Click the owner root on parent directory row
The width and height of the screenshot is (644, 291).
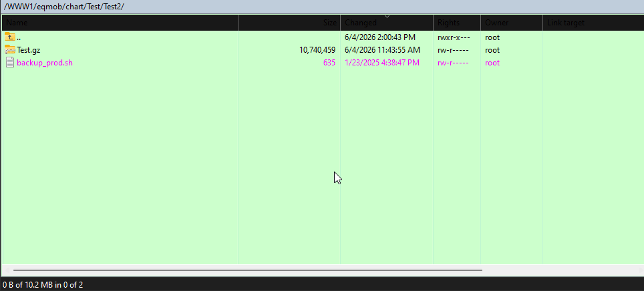point(492,37)
